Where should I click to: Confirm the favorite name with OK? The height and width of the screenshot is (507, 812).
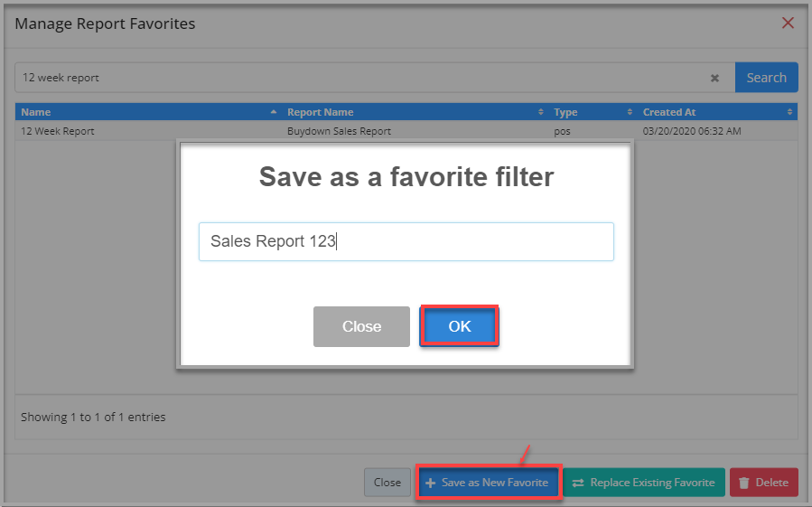click(460, 326)
